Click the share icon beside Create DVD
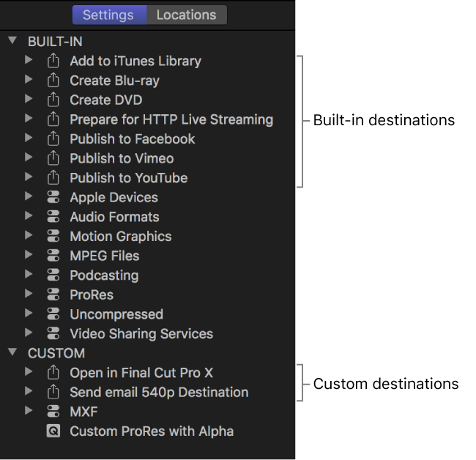 (x=53, y=100)
